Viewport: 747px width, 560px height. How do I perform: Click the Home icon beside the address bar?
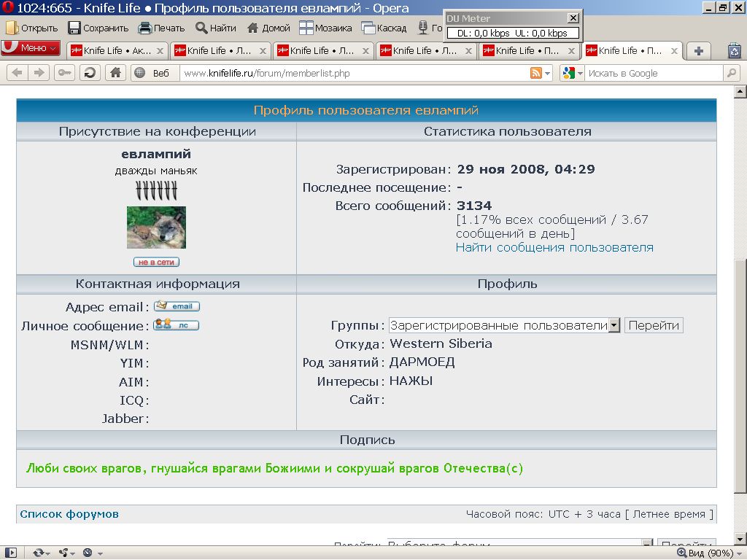tap(115, 72)
